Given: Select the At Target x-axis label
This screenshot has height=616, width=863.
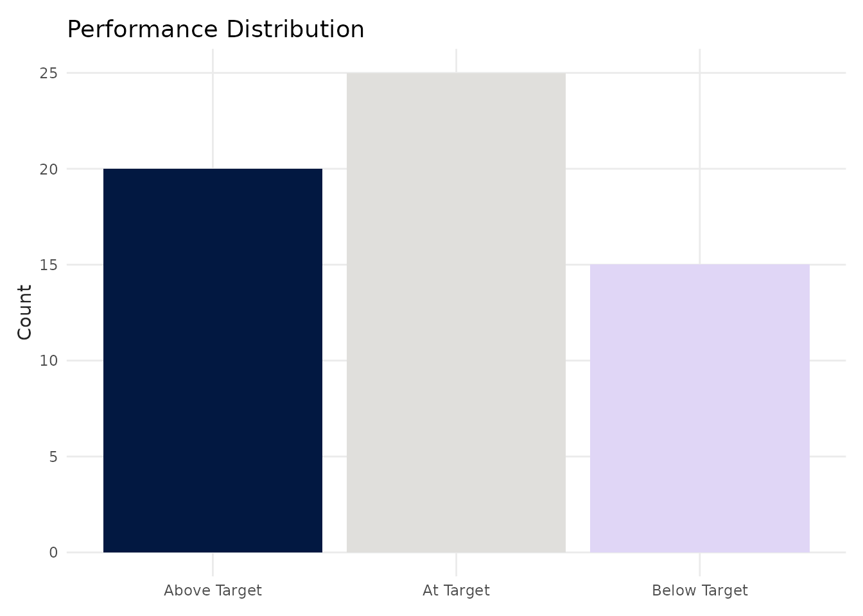Looking at the screenshot, I should (x=456, y=590).
